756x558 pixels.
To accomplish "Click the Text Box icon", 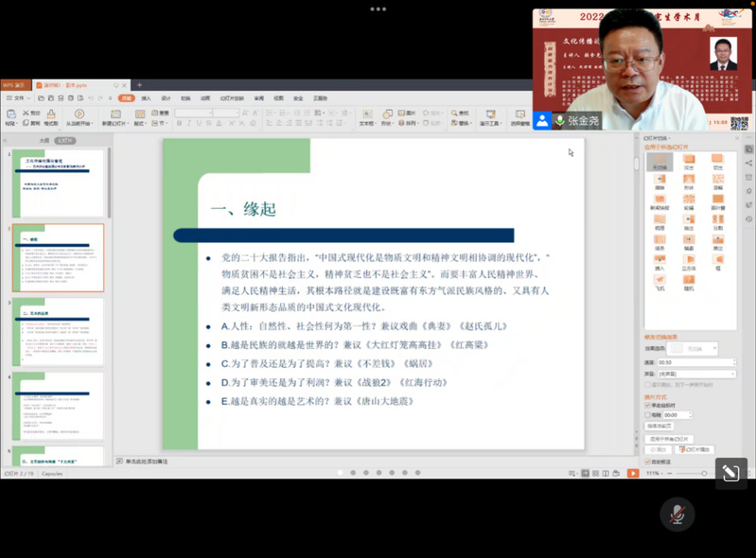I will (x=366, y=115).
